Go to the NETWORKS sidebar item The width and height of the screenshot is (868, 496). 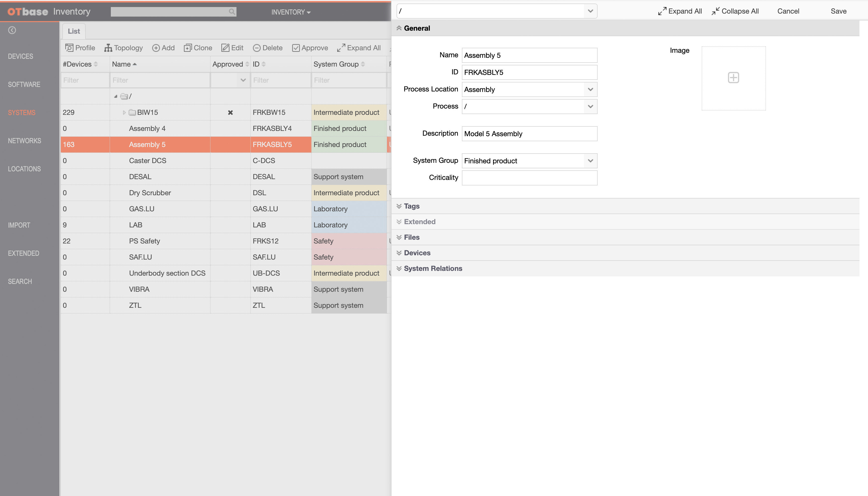pyautogui.click(x=25, y=141)
